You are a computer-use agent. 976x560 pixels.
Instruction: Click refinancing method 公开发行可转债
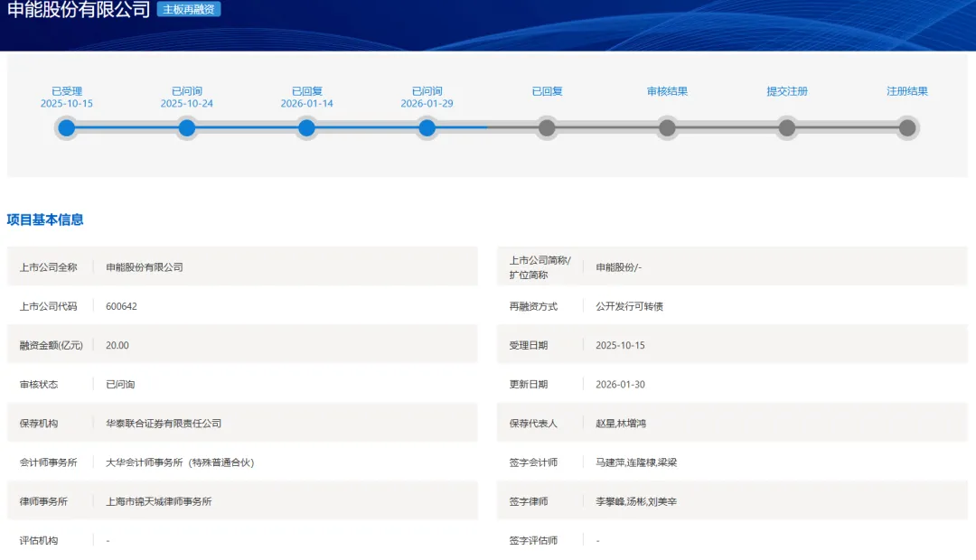[x=629, y=306]
